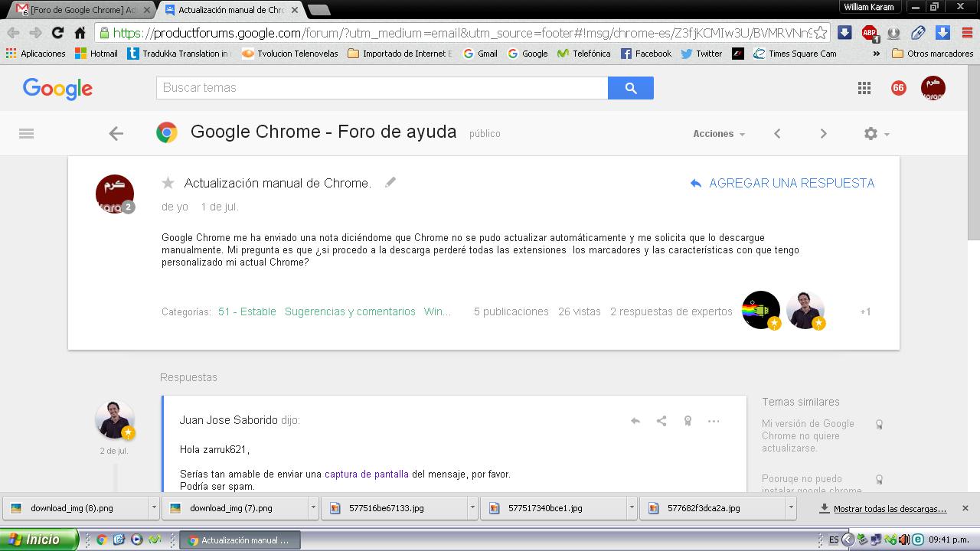980x551 pixels.
Task: Open the Twitter bookmark
Action: [701, 54]
